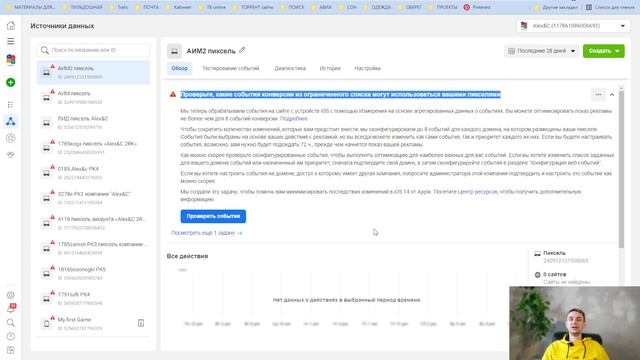
Task: Click the search magnifier icon in sidebar
Action: (11, 322)
